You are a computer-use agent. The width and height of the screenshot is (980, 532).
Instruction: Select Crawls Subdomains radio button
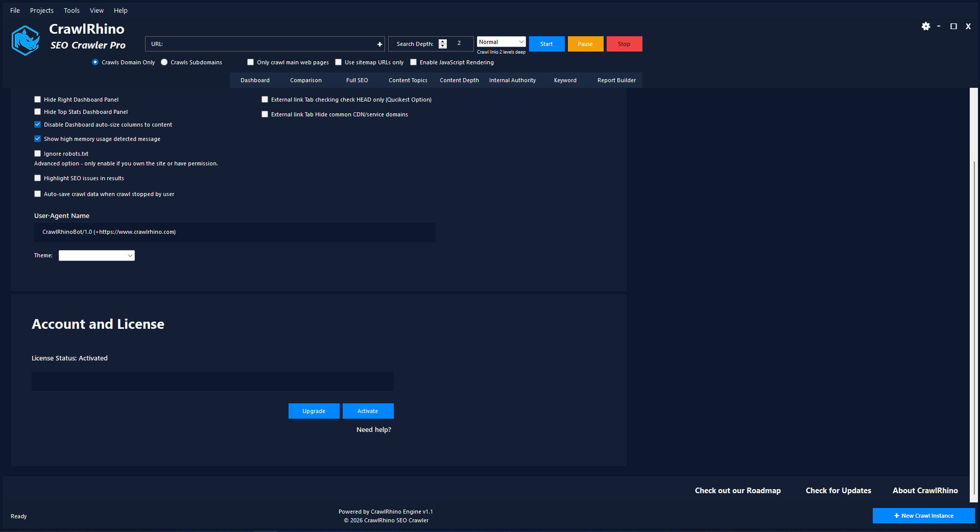[164, 62]
